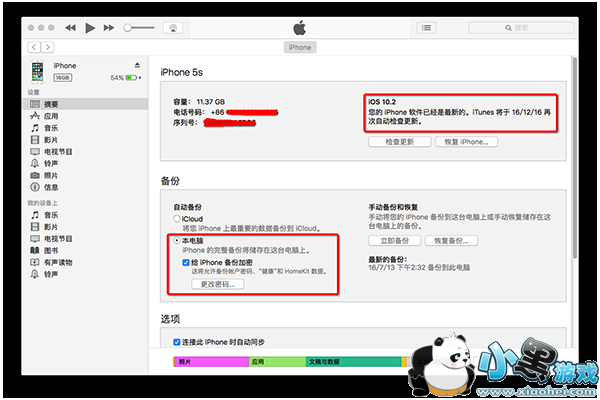
Task: Toggle 给 iPhone 备份加密 checkbox
Action: (x=186, y=262)
